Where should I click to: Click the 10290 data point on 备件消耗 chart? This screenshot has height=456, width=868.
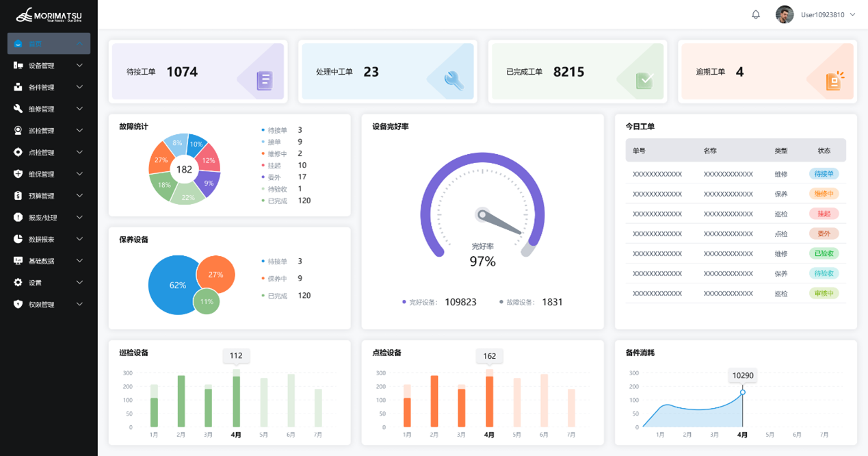tap(743, 392)
